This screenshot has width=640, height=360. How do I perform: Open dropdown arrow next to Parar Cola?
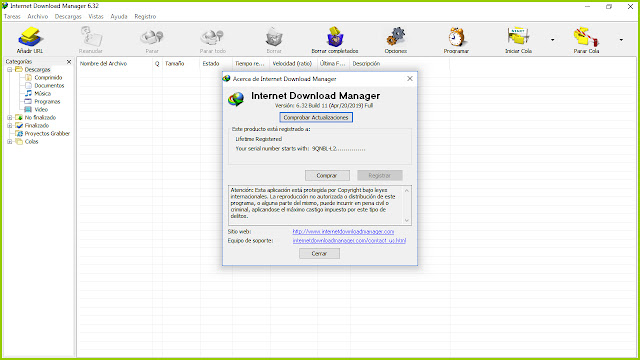point(621,40)
